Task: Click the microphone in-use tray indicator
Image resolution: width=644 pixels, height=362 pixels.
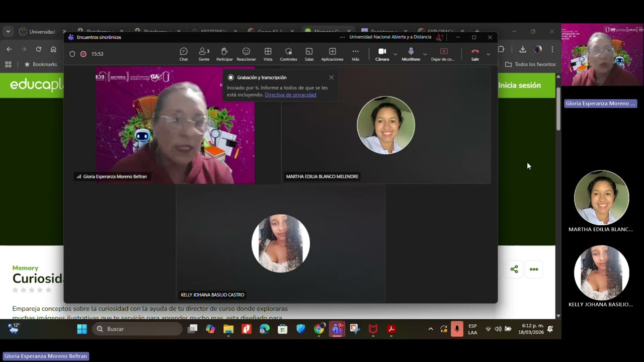Action: tap(457, 329)
